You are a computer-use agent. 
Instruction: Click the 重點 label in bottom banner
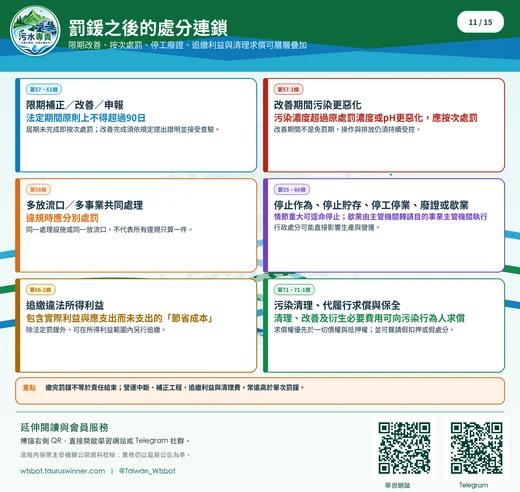click(29, 388)
